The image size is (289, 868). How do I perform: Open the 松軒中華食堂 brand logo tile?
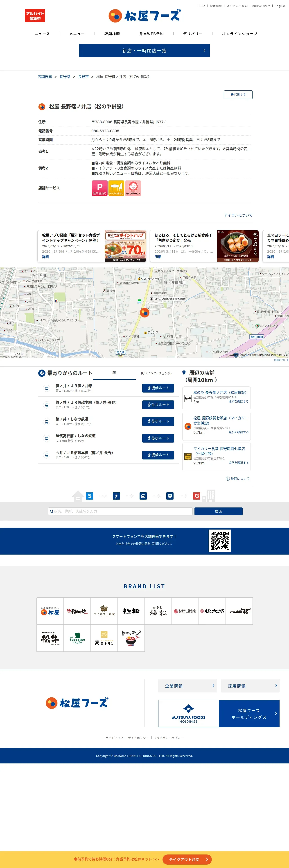tap(185, 611)
